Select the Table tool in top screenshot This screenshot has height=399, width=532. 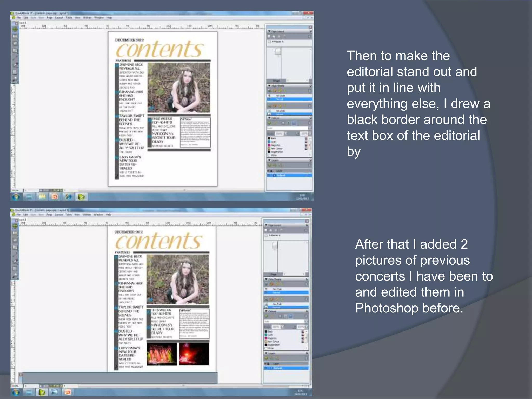click(15, 72)
